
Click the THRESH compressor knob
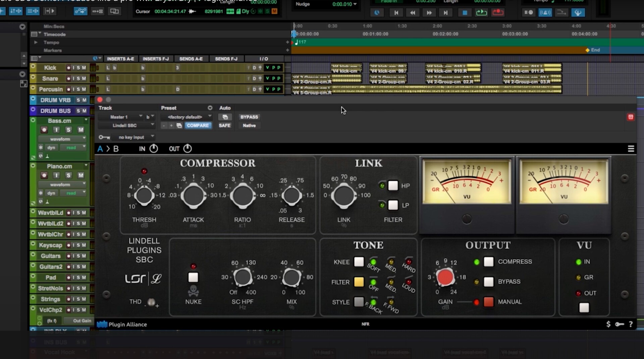[144, 195]
